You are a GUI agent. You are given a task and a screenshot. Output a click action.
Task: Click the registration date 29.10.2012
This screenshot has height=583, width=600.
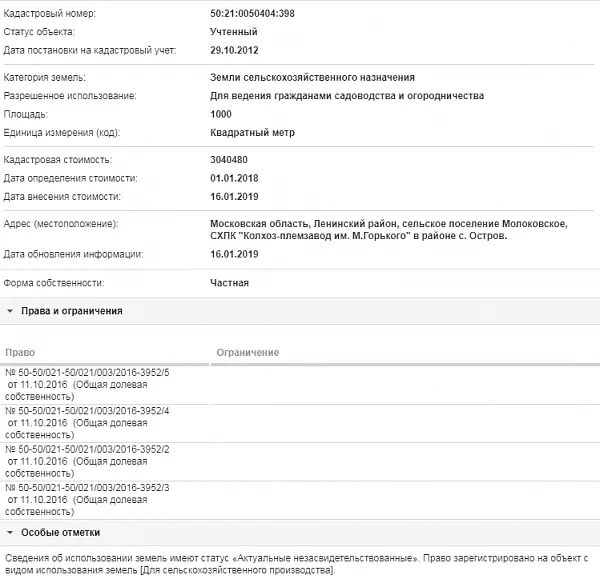point(235,50)
